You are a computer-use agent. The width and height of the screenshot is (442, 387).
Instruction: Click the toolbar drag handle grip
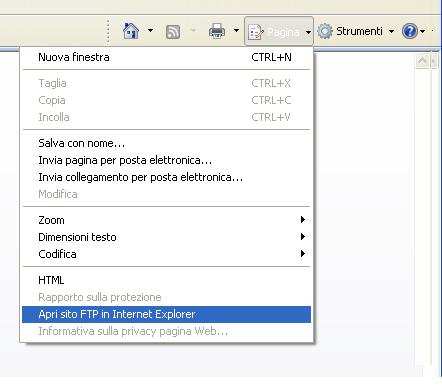coord(108,31)
